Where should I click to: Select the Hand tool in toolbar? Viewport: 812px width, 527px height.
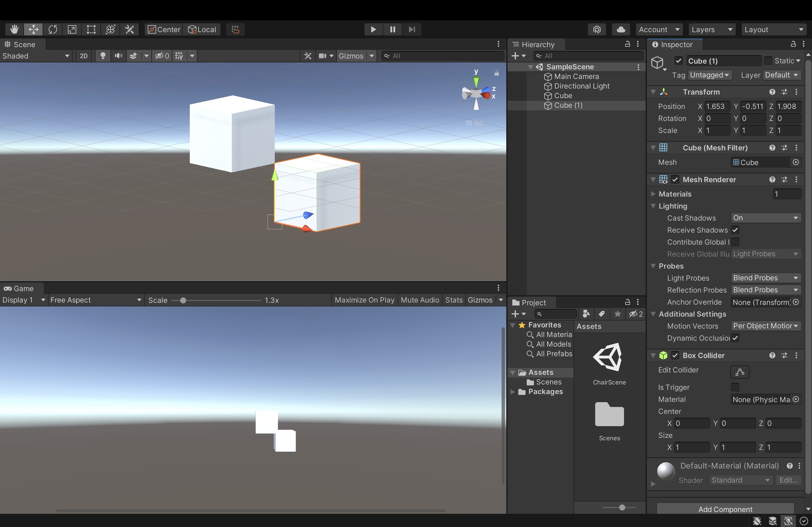(14, 29)
